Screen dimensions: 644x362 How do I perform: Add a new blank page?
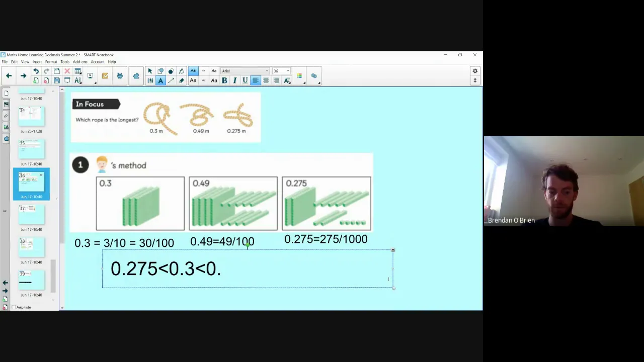(x=36, y=80)
